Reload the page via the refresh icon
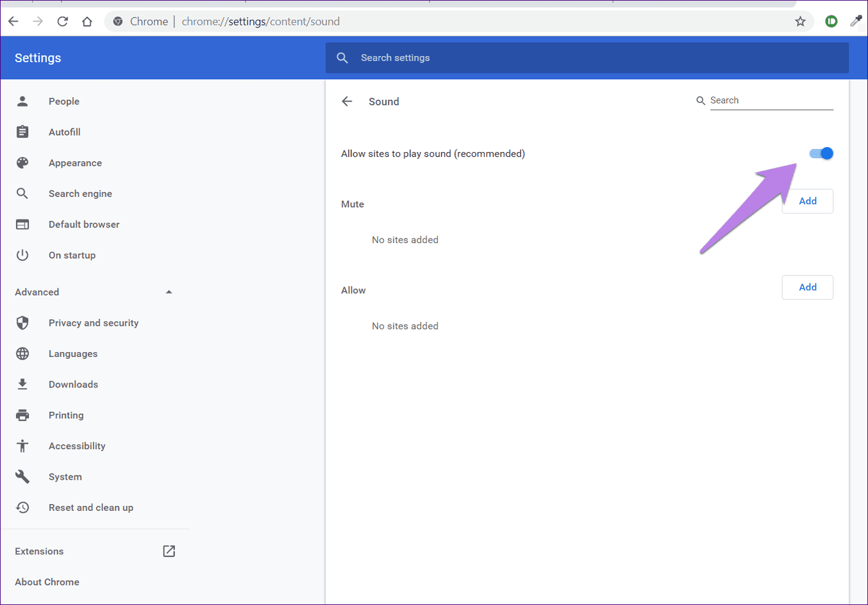The image size is (868, 605). [62, 21]
